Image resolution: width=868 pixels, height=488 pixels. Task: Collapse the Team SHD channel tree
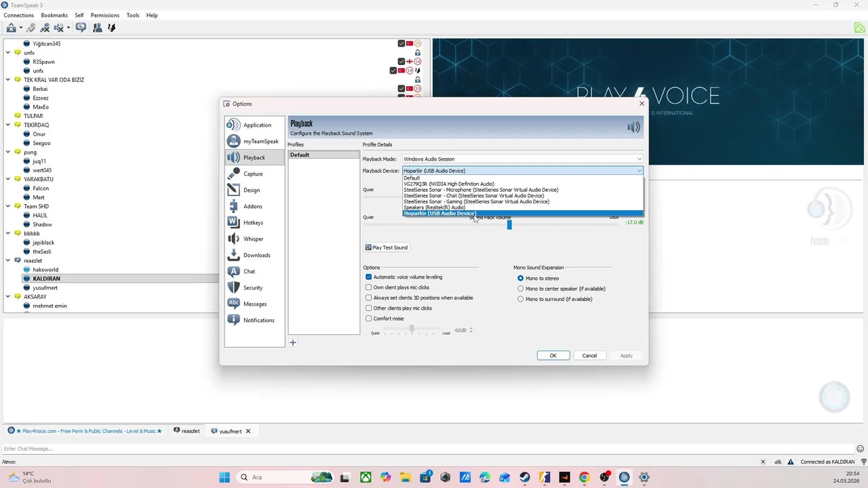(9, 206)
